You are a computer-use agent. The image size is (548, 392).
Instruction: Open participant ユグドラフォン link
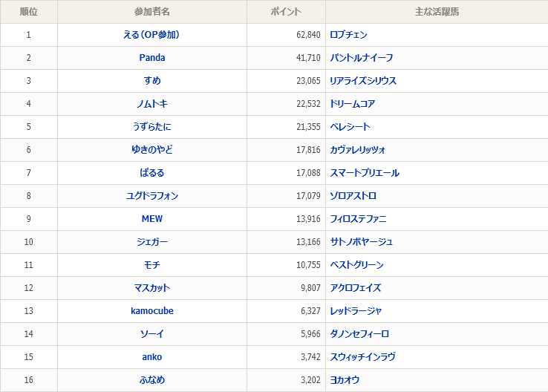(152, 196)
